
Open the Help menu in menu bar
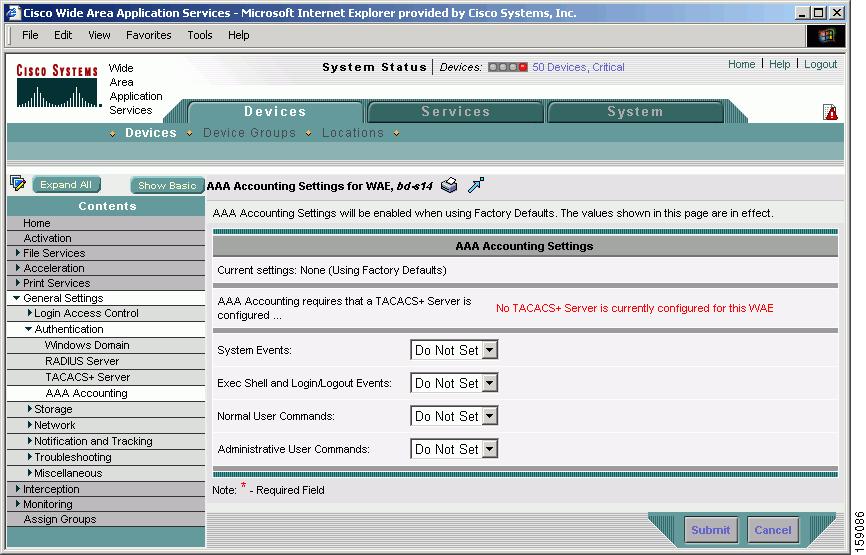[x=239, y=35]
